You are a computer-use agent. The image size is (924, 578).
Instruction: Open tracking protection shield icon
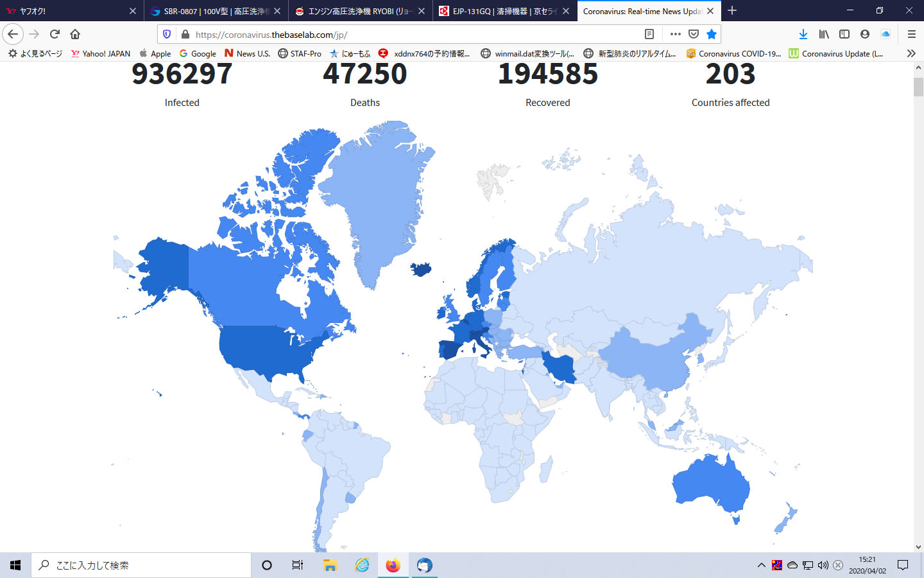(x=167, y=34)
